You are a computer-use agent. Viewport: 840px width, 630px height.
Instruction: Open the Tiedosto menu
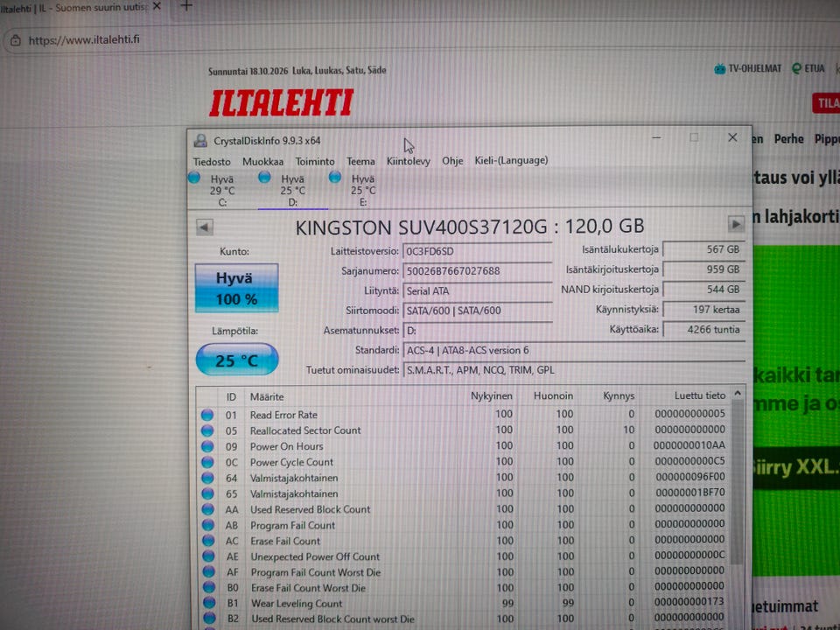tap(212, 162)
